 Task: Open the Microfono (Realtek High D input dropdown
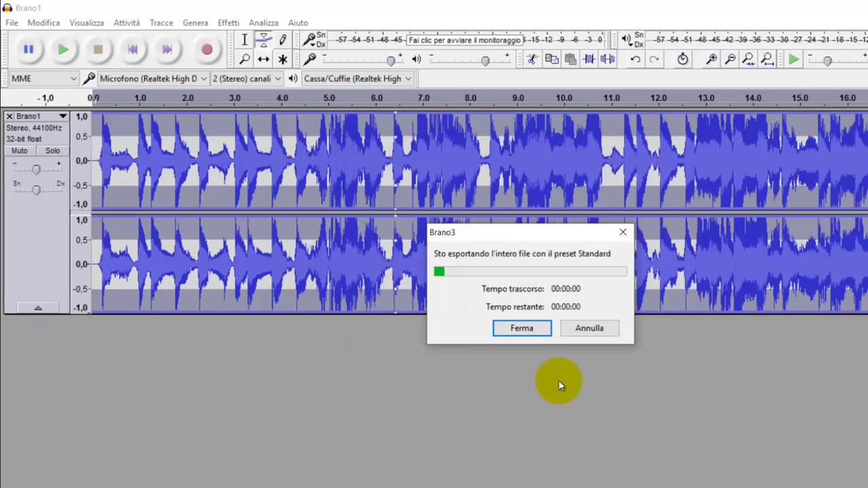[153, 79]
